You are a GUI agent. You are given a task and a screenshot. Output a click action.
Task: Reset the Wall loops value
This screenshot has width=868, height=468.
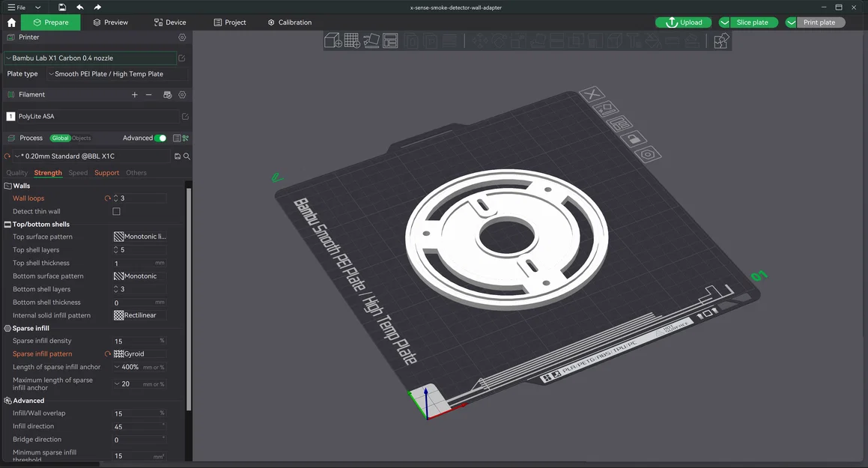coord(107,198)
